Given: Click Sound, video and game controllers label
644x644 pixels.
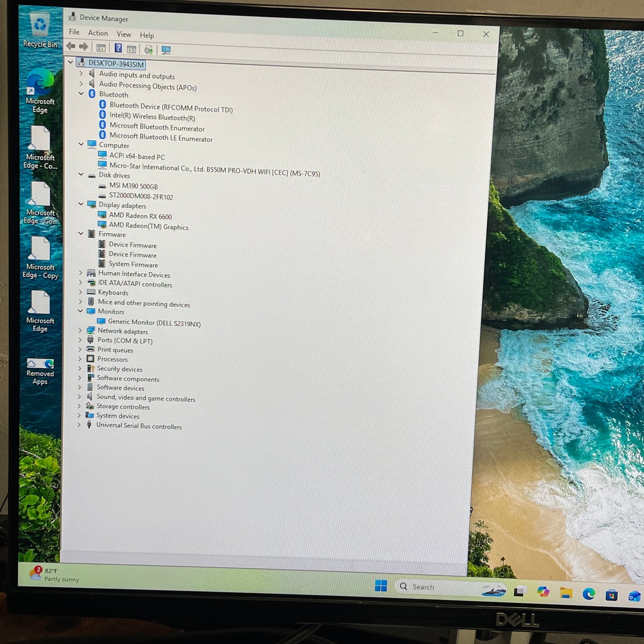Looking at the screenshot, I should (x=146, y=398).
